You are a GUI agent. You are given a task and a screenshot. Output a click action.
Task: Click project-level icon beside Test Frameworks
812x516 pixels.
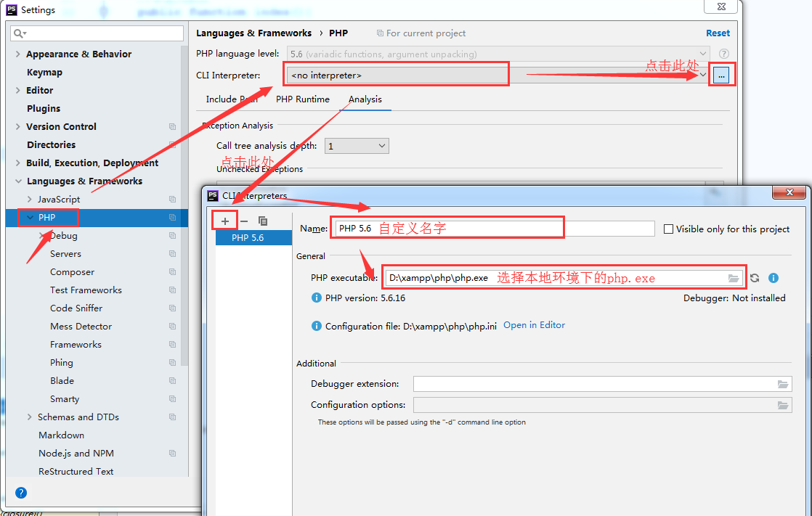(x=172, y=290)
